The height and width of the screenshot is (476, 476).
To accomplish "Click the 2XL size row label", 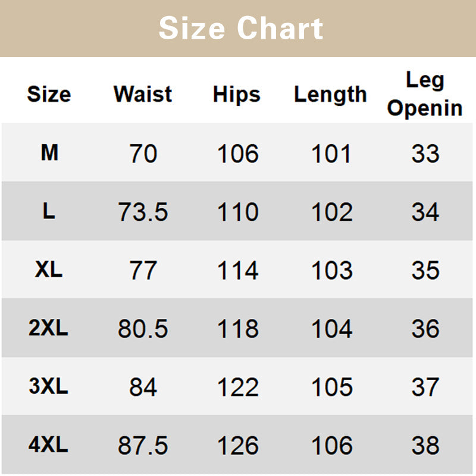I will [x=49, y=328].
